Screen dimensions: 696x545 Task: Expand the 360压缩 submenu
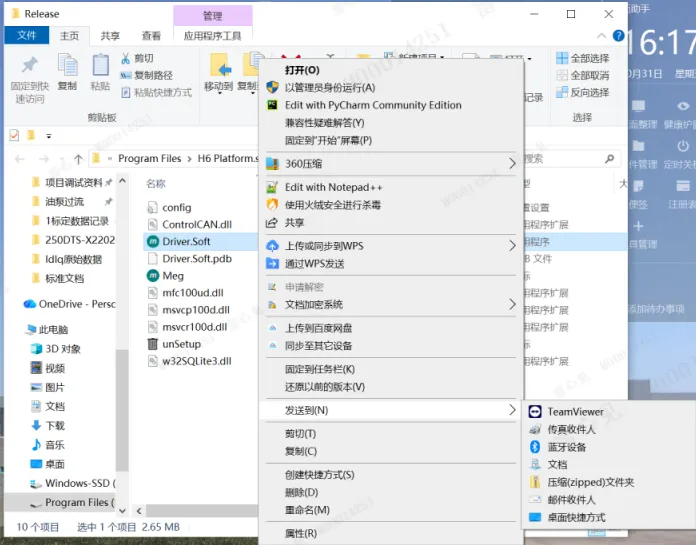(391, 164)
